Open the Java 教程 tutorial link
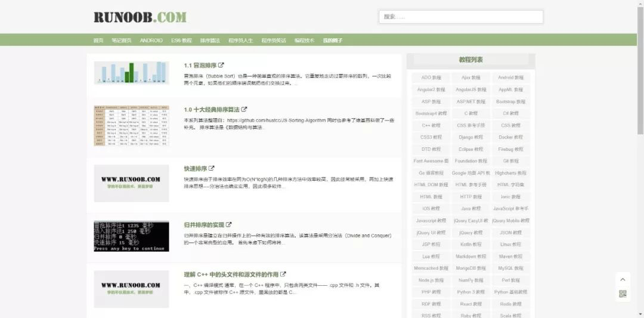This screenshot has height=318, width=644. [x=470, y=208]
